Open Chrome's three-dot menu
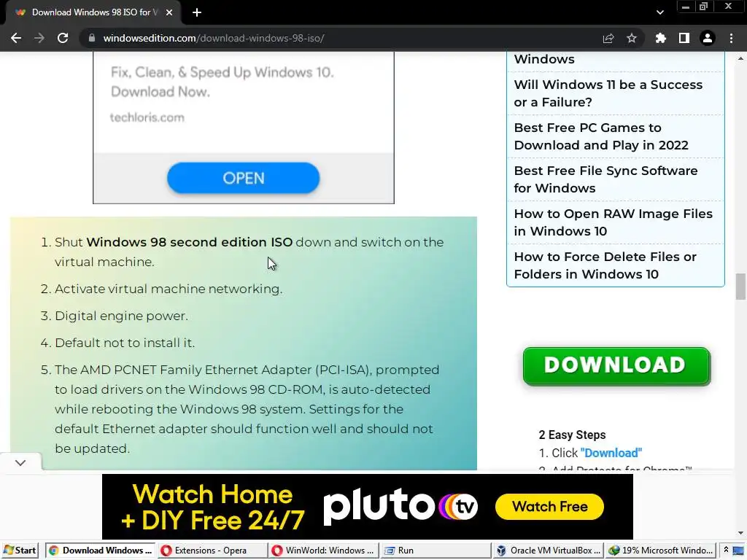This screenshot has width=747, height=560. click(x=731, y=38)
